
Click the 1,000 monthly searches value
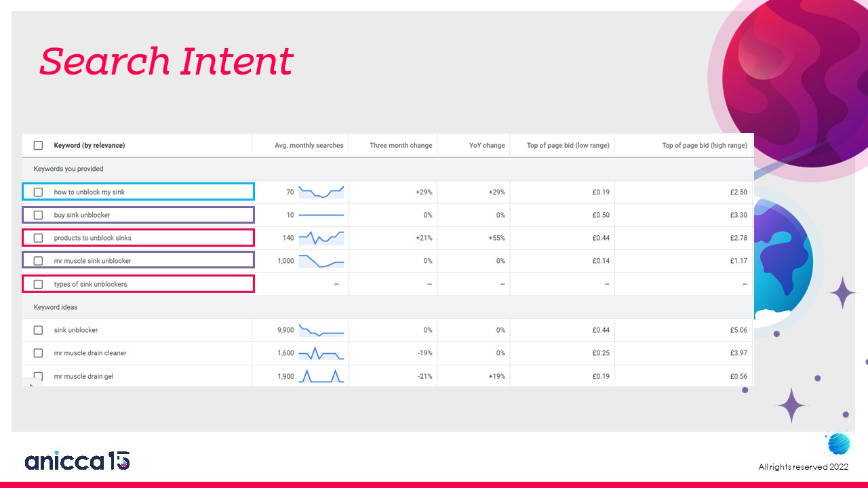point(285,261)
